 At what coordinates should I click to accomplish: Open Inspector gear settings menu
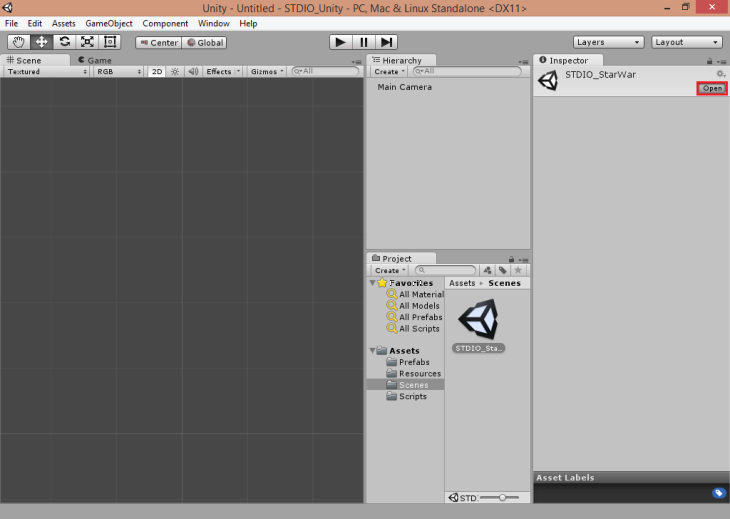click(x=720, y=74)
